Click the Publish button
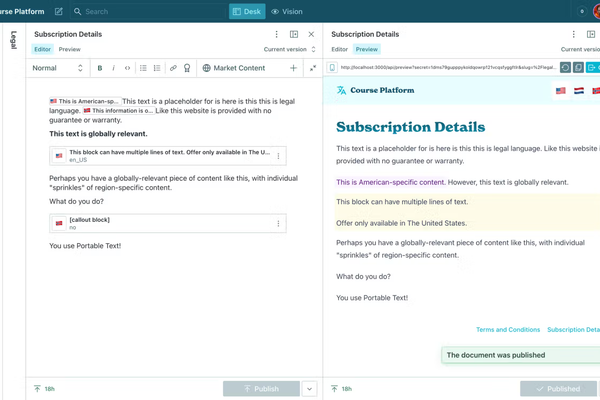The width and height of the screenshot is (600, 400). (261, 389)
